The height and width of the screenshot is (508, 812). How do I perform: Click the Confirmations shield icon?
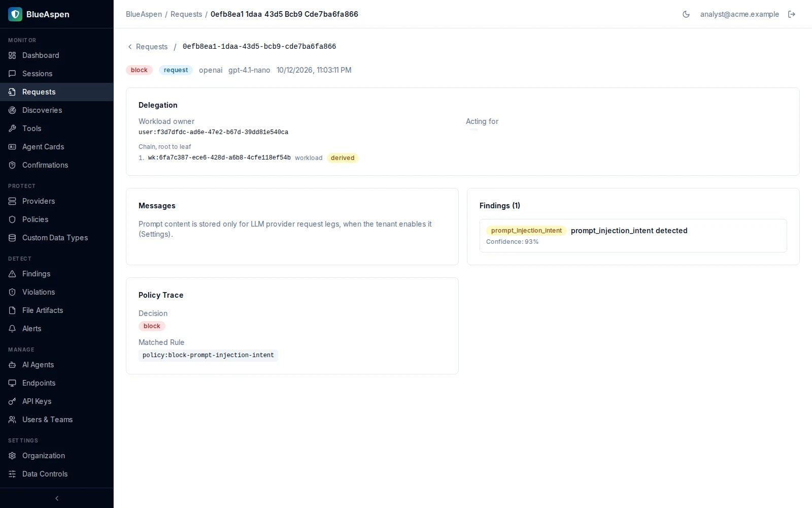pyautogui.click(x=12, y=165)
